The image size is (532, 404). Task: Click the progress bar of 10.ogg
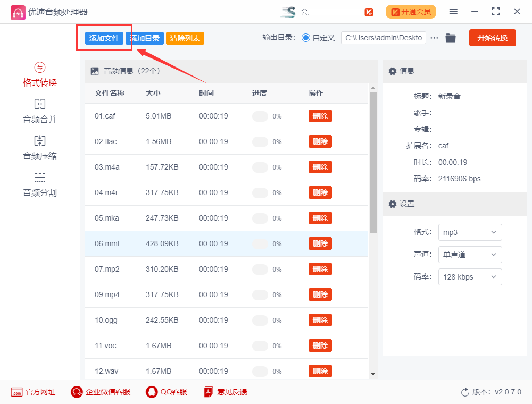260,321
